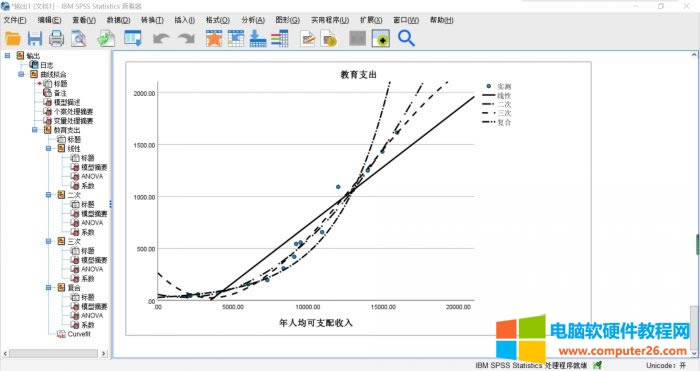Collapse the 复合 node in outline tree
This screenshot has height=371, width=700.
pyautogui.click(x=49, y=288)
